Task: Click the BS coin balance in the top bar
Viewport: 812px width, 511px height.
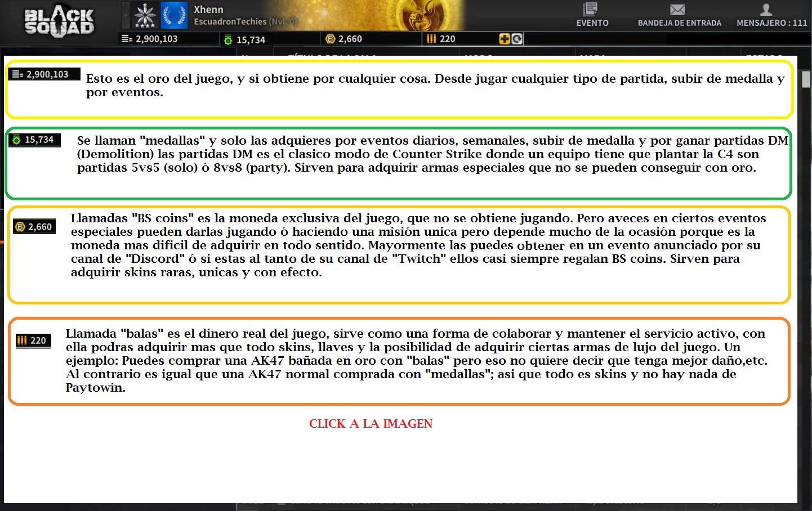Action: click(344, 39)
